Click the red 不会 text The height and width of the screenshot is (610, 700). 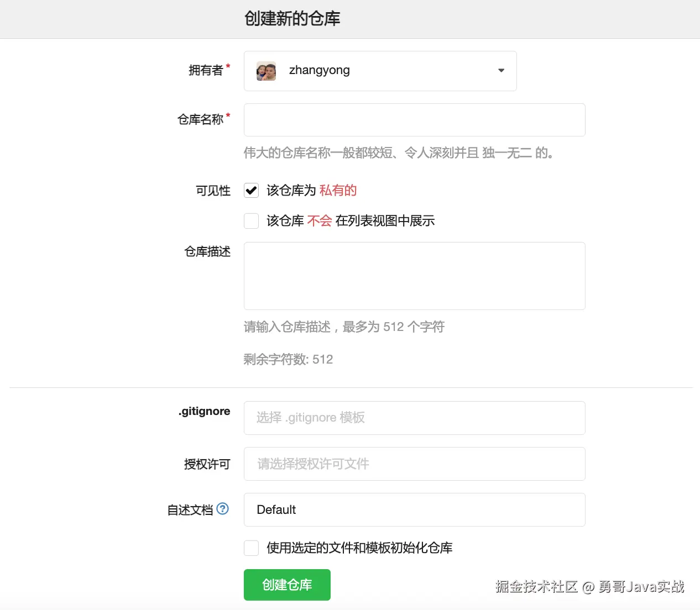(x=320, y=221)
